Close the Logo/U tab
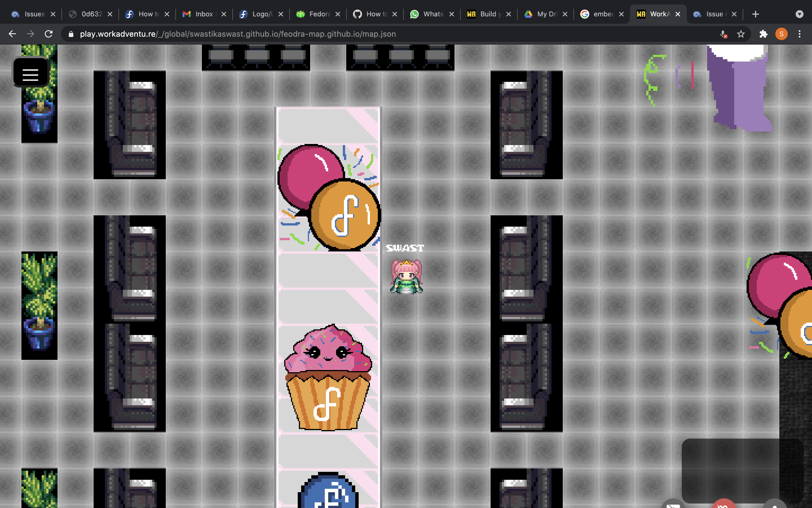 281,14
